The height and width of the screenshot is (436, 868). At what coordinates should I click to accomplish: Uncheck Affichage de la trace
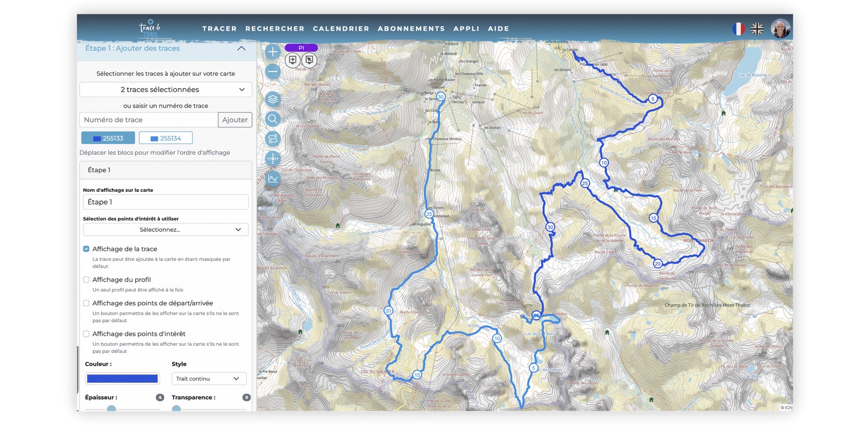[x=86, y=249]
